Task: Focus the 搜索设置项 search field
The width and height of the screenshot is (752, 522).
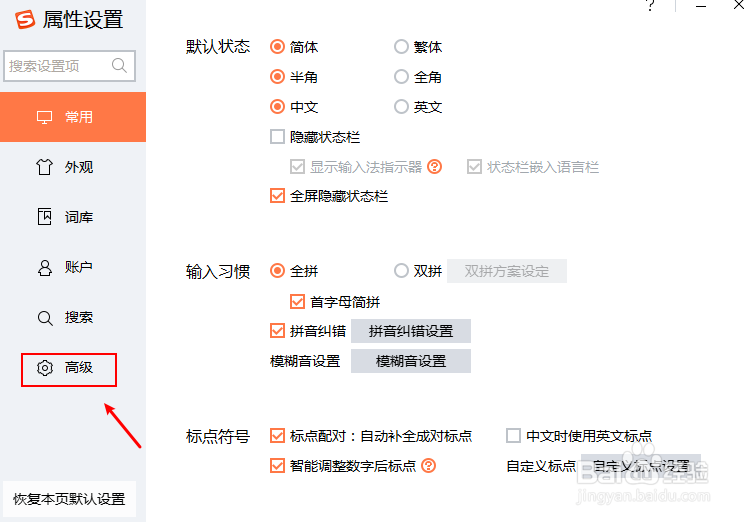Action: click(x=69, y=66)
